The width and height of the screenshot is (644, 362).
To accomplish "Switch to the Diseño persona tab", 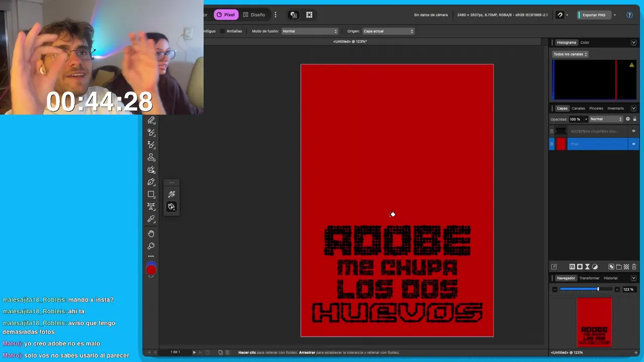I will 254,15.
